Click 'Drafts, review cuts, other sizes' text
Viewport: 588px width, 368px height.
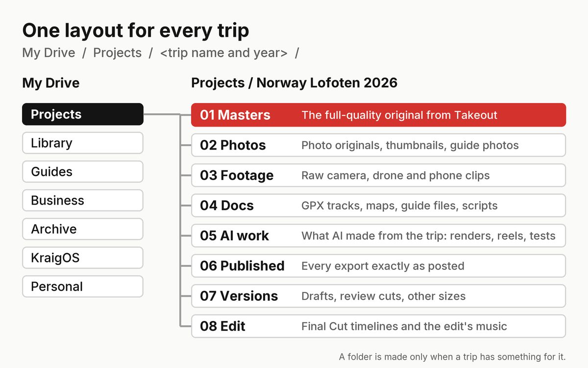383,296
